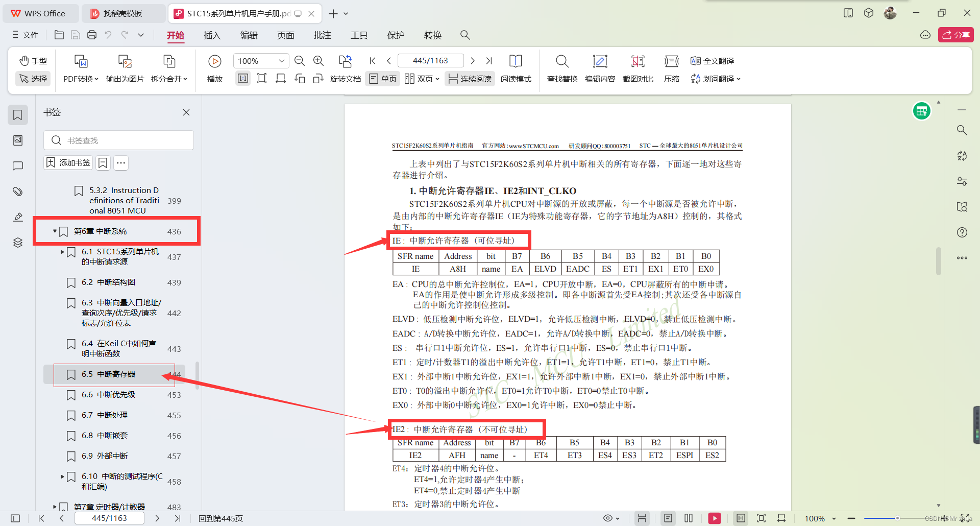Screen dimensions: 980x526
Task: Click right sidebar search magnifier
Action: coord(962,130)
